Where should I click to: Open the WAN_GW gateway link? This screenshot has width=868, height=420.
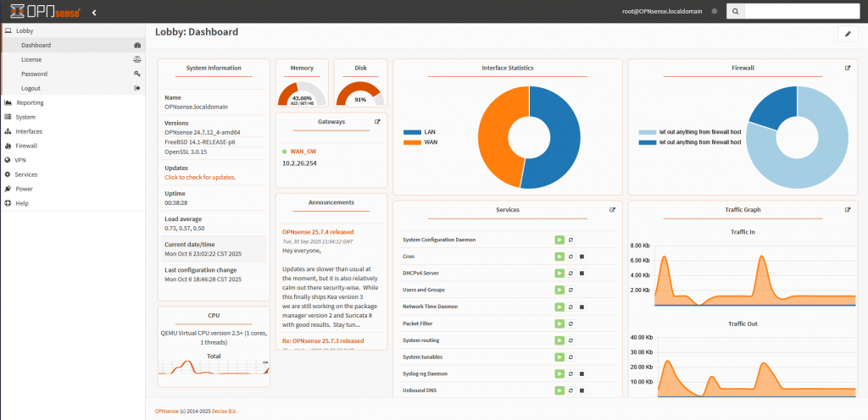303,151
